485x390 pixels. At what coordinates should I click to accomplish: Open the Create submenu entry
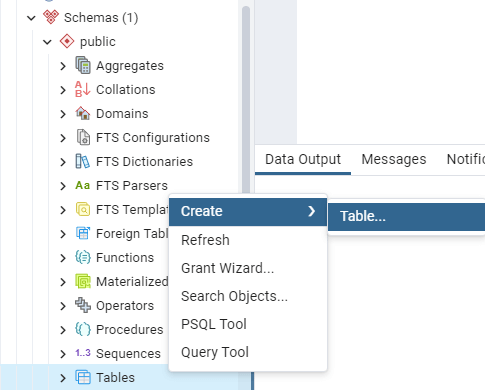point(248,212)
